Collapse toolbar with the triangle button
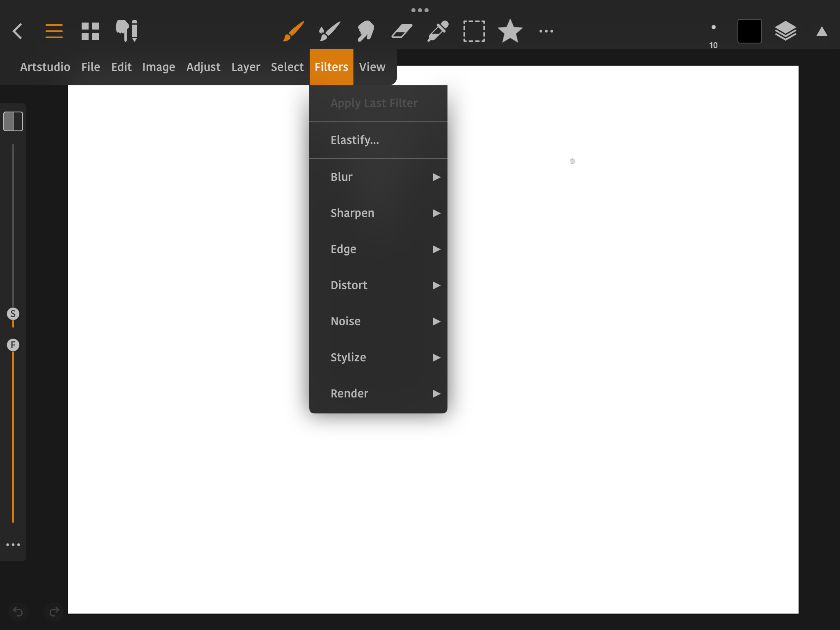Image resolution: width=840 pixels, height=630 pixels. (822, 32)
